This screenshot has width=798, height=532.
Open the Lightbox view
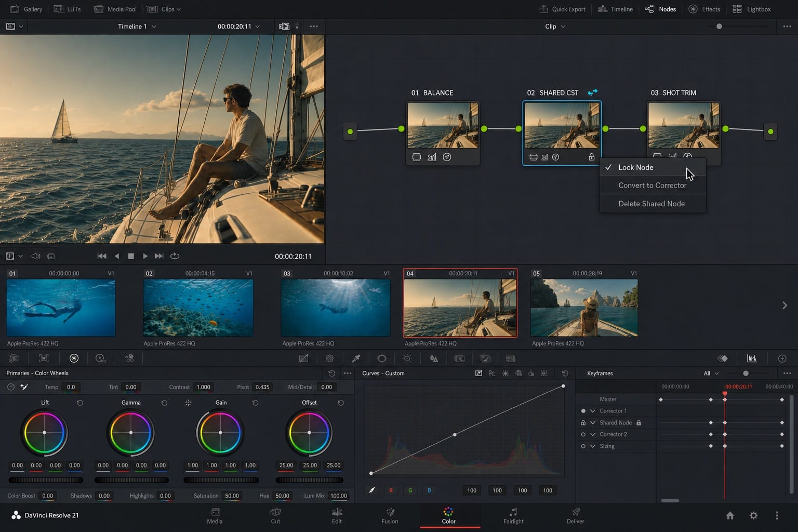click(x=751, y=9)
